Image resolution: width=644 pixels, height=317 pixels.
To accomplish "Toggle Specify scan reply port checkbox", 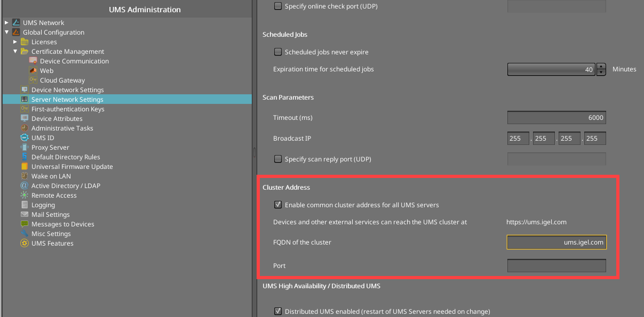I will (278, 159).
